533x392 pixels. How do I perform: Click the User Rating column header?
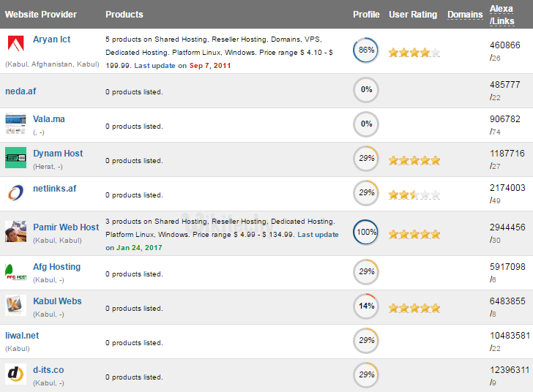coord(413,15)
